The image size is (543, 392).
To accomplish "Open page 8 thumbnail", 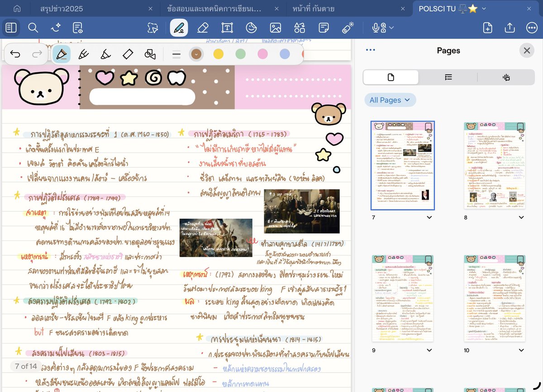I will click(x=495, y=165).
